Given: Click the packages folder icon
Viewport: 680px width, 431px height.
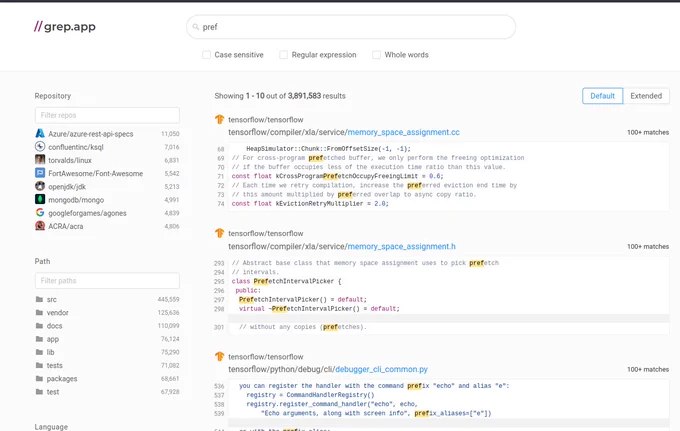Looking at the screenshot, I should tap(39, 379).
